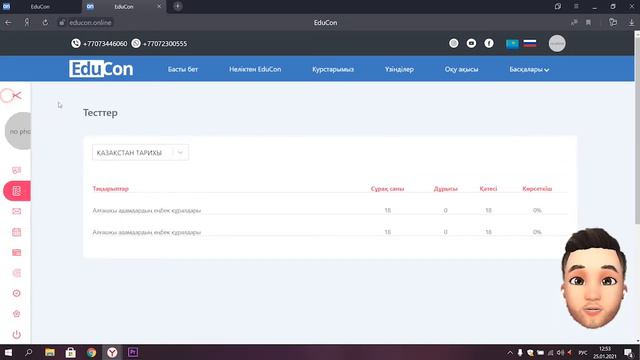The width and height of the screenshot is (640, 360).
Task: Open the messages envelope icon in sidebar
Action: click(16, 211)
